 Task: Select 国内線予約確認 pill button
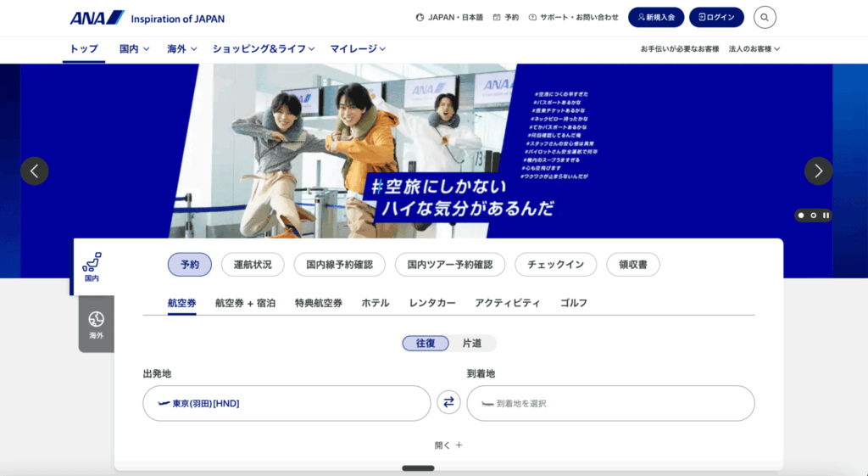tap(339, 265)
